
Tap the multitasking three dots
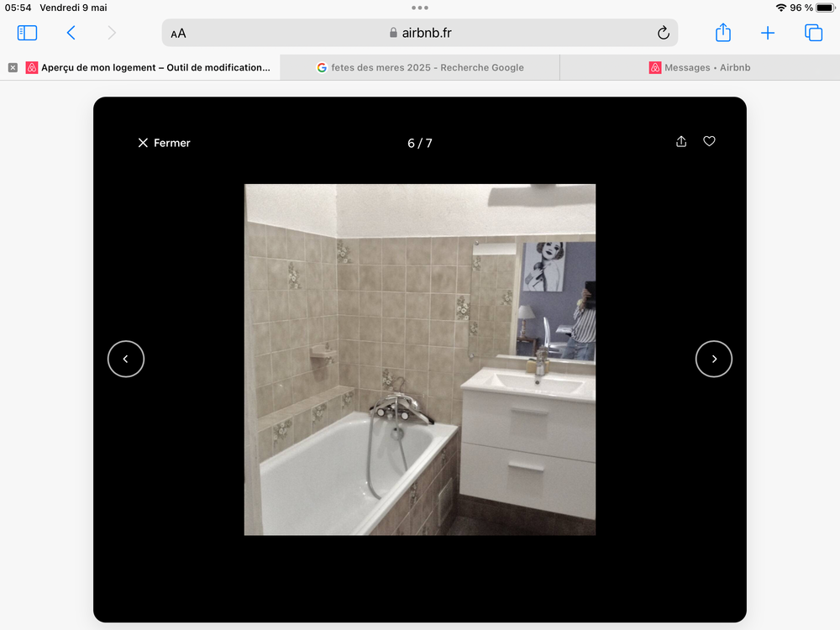coord(420,8)
